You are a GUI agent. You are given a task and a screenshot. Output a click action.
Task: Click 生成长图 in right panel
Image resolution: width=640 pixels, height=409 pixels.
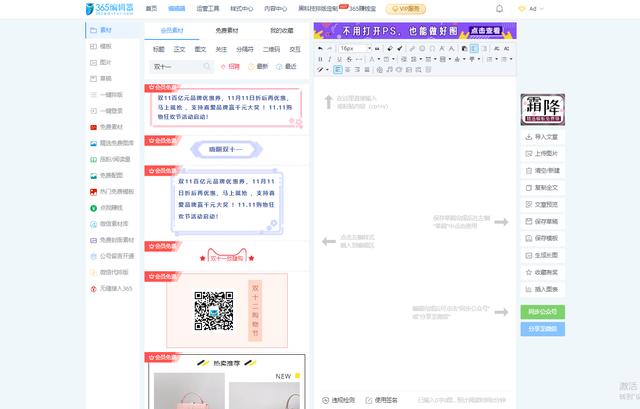[x=542, y=255]
